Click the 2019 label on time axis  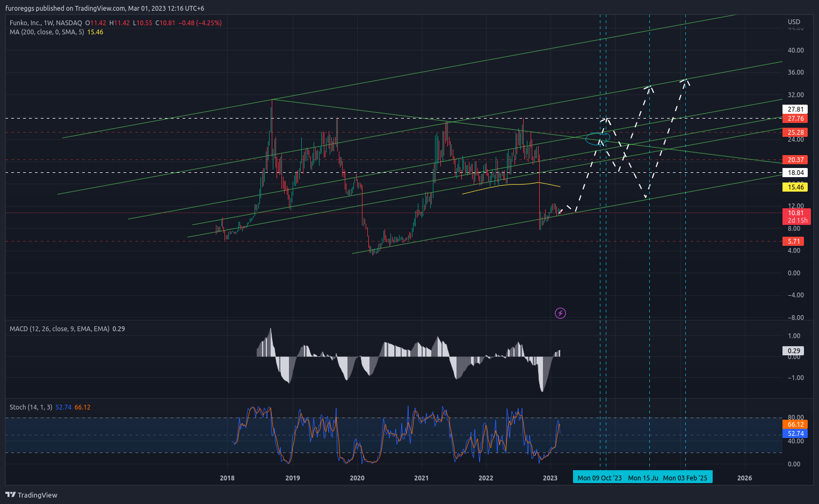pyautogui.click(x=292, y=478)
